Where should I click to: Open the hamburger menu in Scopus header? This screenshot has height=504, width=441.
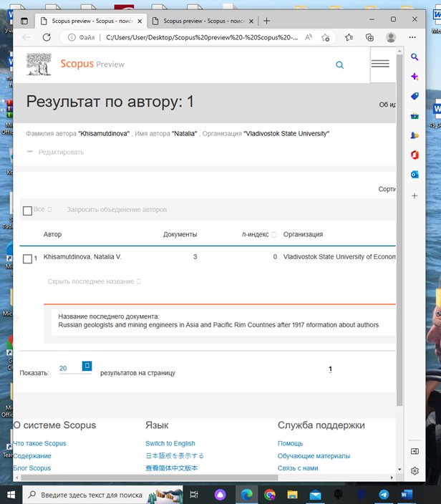380,64
